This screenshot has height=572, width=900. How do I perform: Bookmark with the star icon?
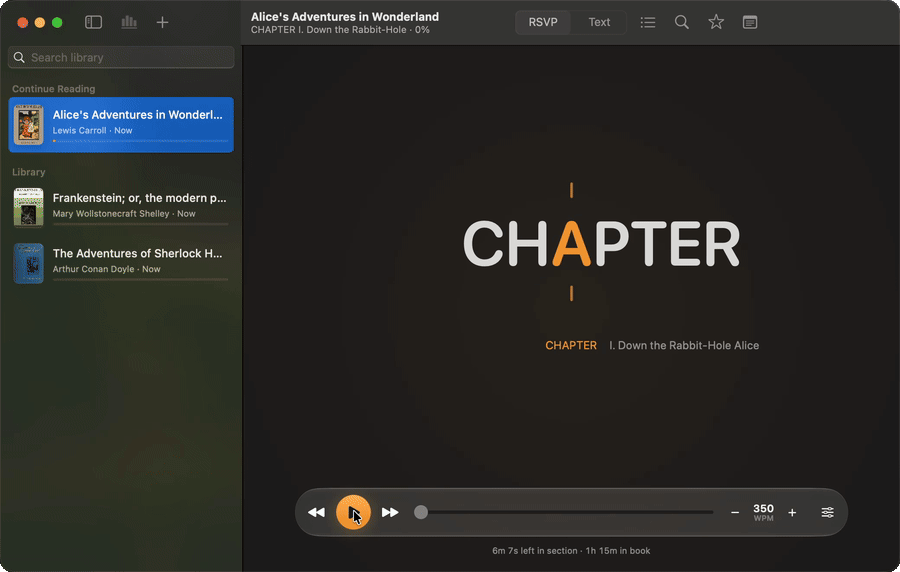[716, 22]
